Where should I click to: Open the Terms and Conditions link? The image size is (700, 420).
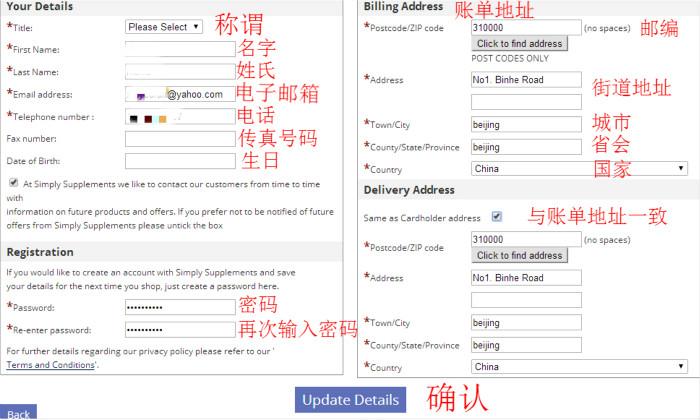51,365
